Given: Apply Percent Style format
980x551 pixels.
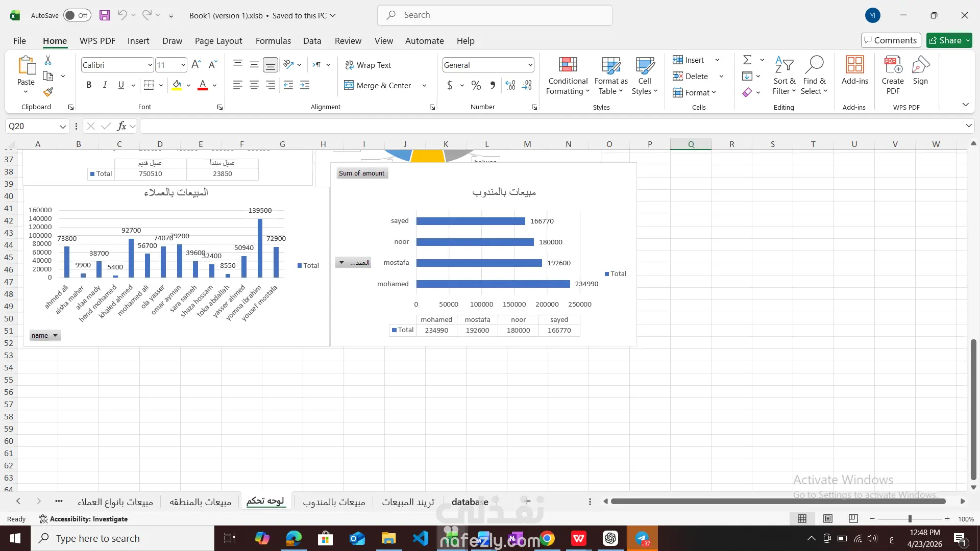Looking at the screenshot, I should [476, 85].
